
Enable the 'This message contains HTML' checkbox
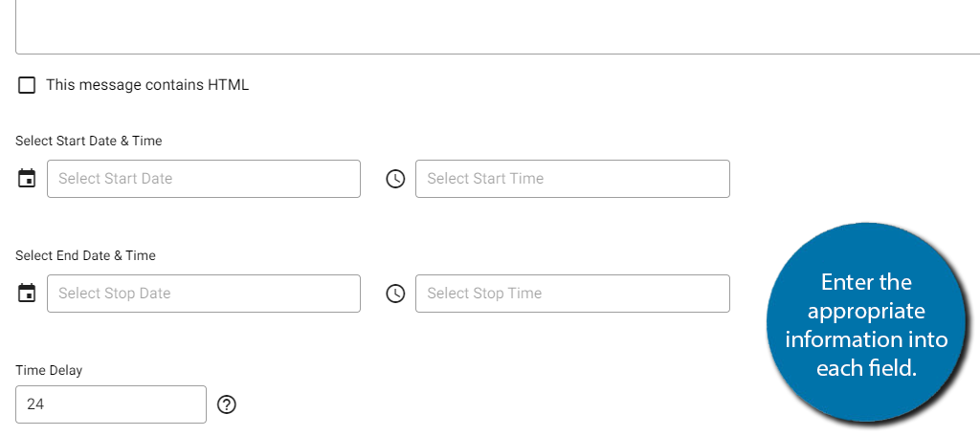(x=26, y=85)
